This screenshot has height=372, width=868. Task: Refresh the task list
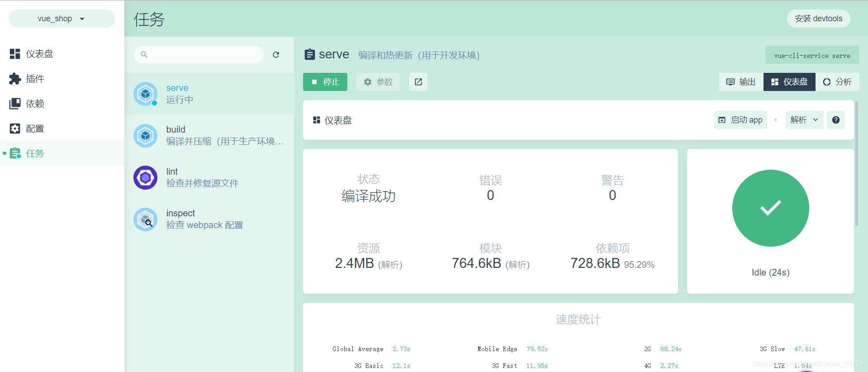click(x=276, y=55)
